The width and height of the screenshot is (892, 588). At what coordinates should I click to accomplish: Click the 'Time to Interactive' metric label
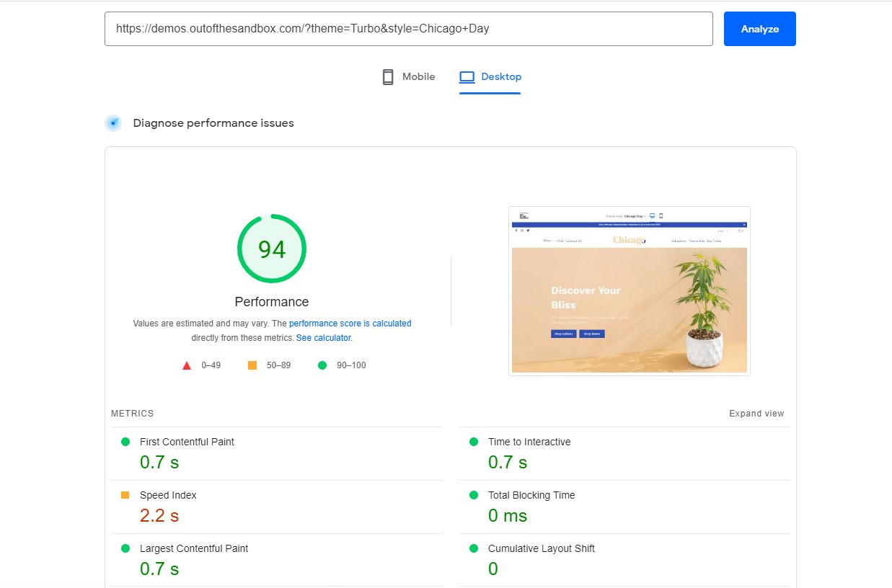point(529,442)
